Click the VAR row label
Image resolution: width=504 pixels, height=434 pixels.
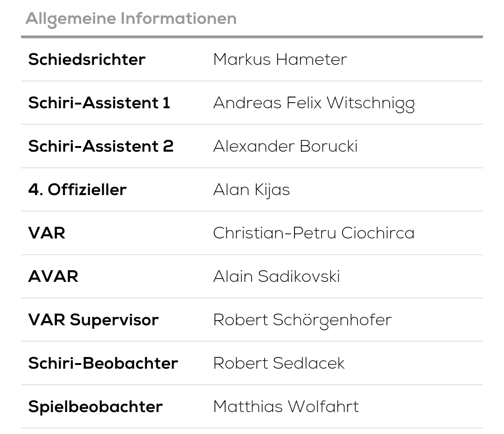[x=47, y=233]
